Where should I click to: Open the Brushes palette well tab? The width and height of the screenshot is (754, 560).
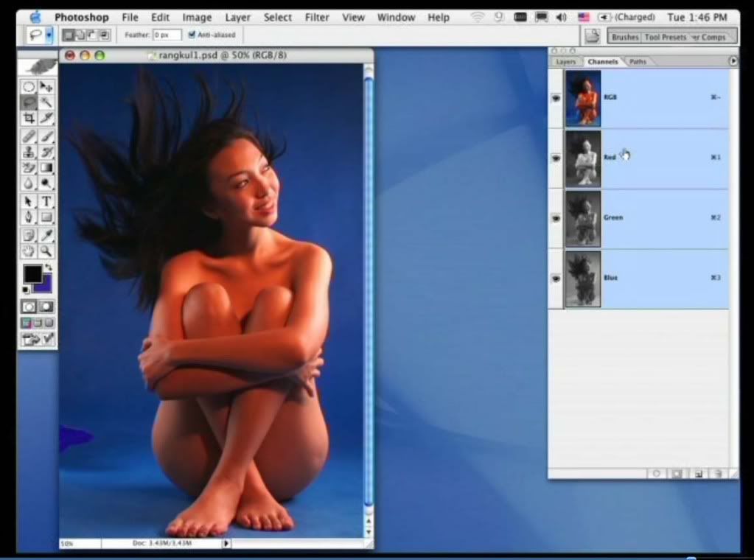pos(625,37)
